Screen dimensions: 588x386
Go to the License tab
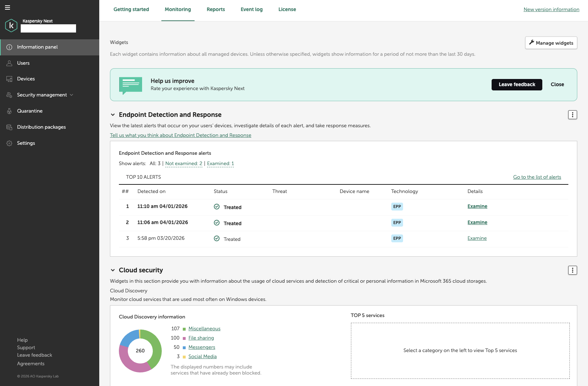287,10
